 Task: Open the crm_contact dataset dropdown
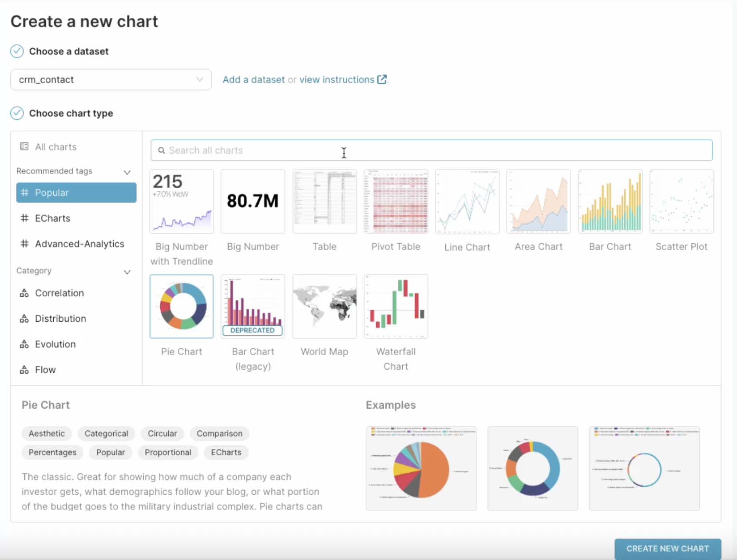tap(111, 79)
